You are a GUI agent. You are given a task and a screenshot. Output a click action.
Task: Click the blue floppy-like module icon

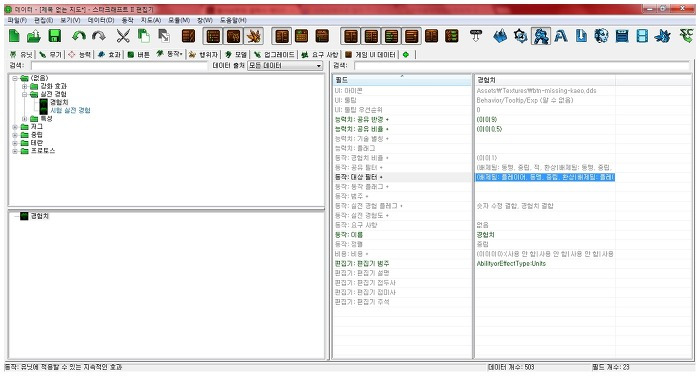[x=622, y=36]
